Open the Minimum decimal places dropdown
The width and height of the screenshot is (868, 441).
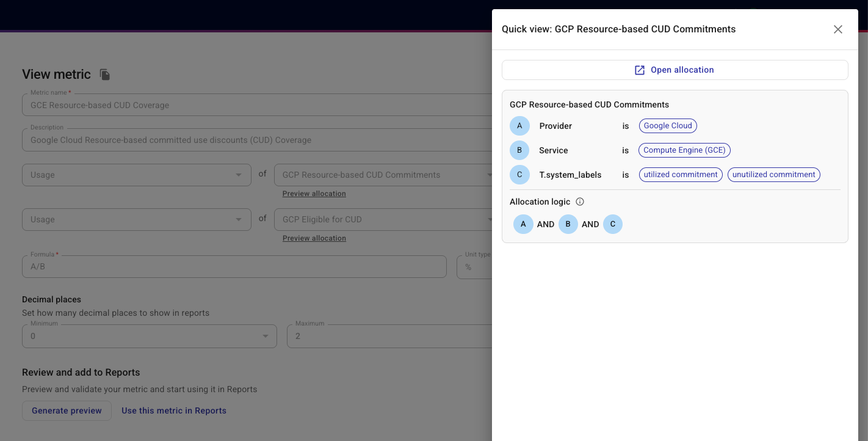(x=150, y=336)
